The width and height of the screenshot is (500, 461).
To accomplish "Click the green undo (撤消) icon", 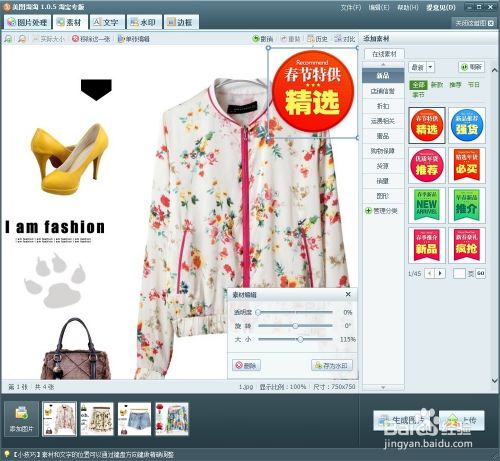I will 256,39.
